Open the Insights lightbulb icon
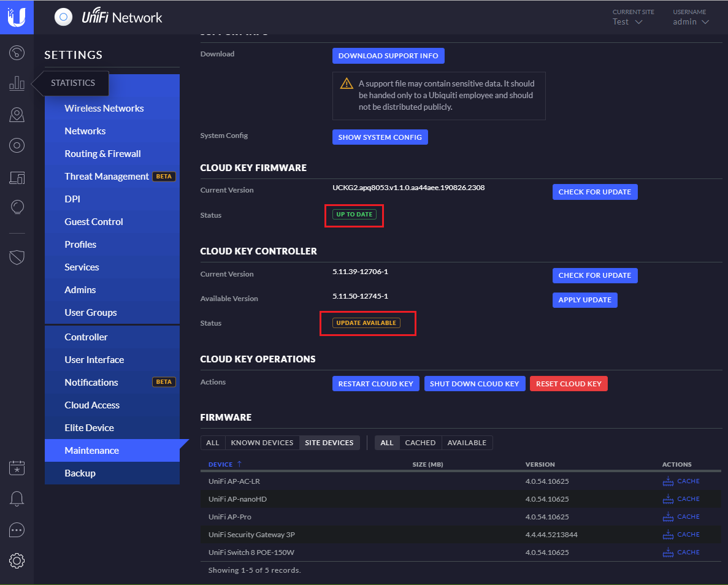 tap(17, 207)
